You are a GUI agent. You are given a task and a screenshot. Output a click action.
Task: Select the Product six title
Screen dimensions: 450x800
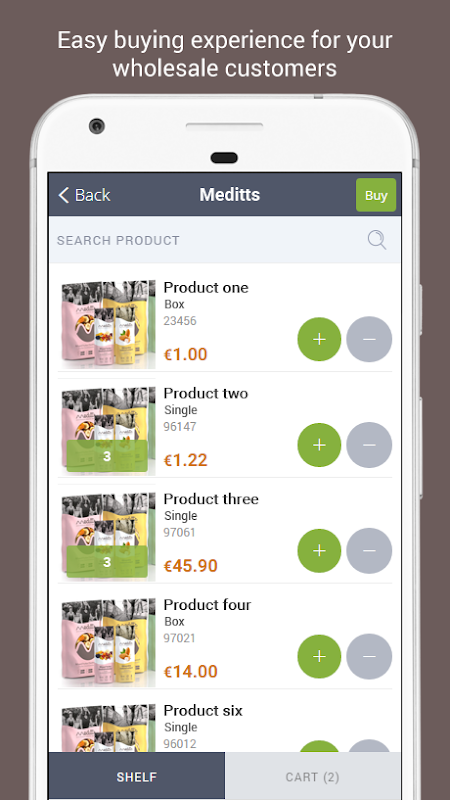coord(203,711)
